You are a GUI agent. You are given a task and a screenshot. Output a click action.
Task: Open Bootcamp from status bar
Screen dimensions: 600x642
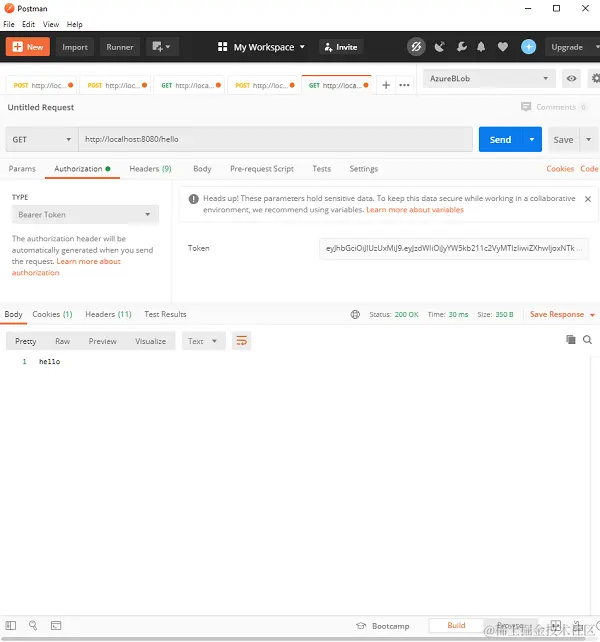[383, 626]
